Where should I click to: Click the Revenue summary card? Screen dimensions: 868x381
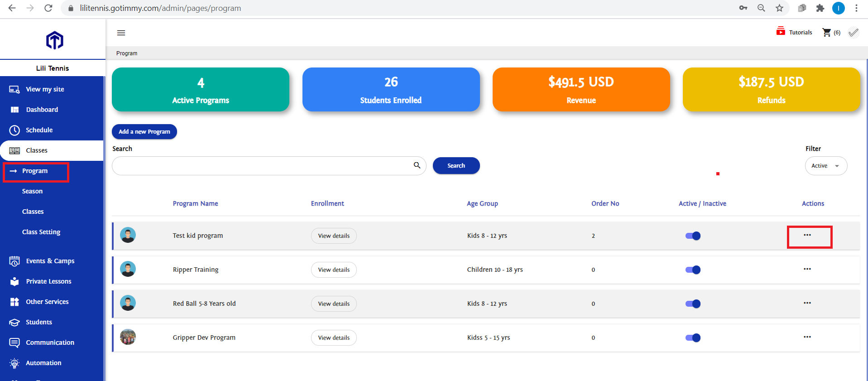[x=581, y=90]
